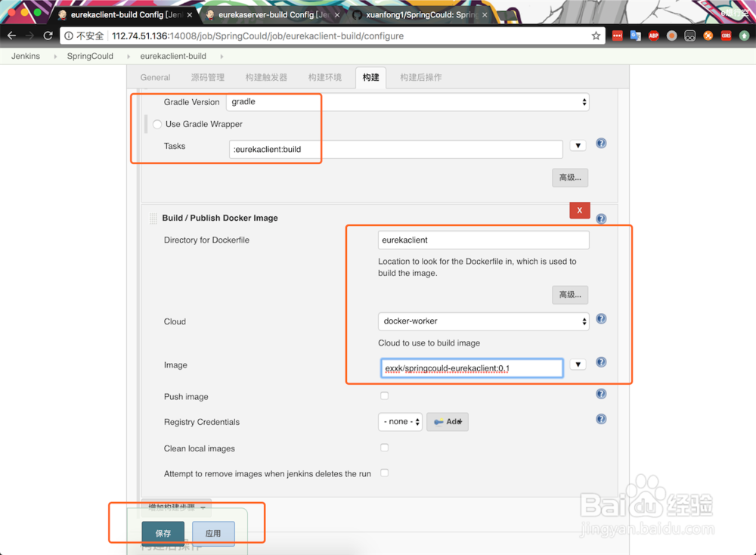The image size is (756, 555).
Task: Open the Cloud docker-worker dropdown
Action: pyautogui.click(x=484, y=321)
